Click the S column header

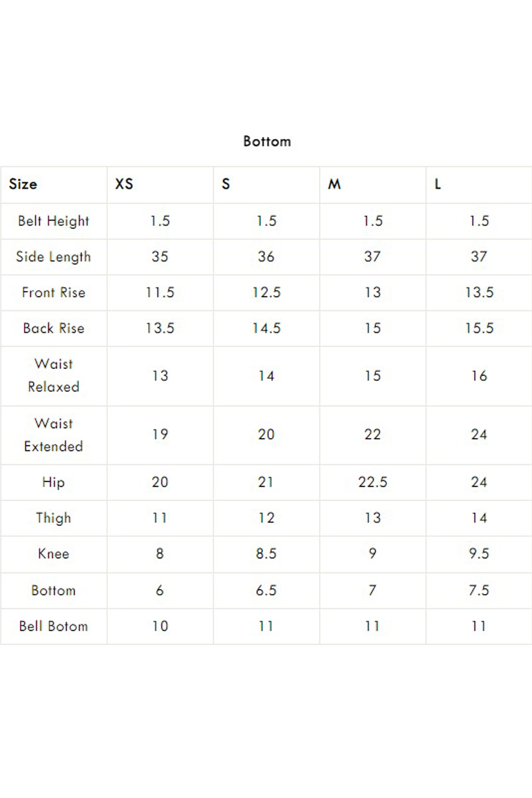click(x=226, y=184)
